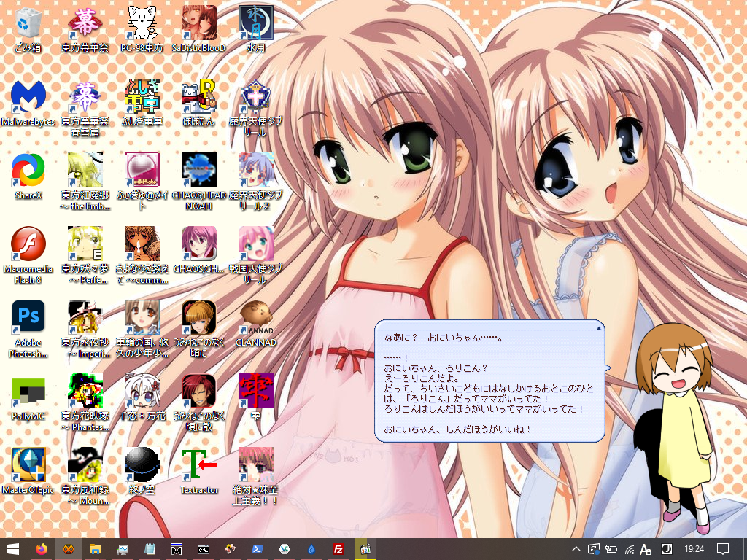Select the 東方妖々夢 desktop shortcut
The image size is (747, 560).
pyautogui.click(x=85, y=254)
